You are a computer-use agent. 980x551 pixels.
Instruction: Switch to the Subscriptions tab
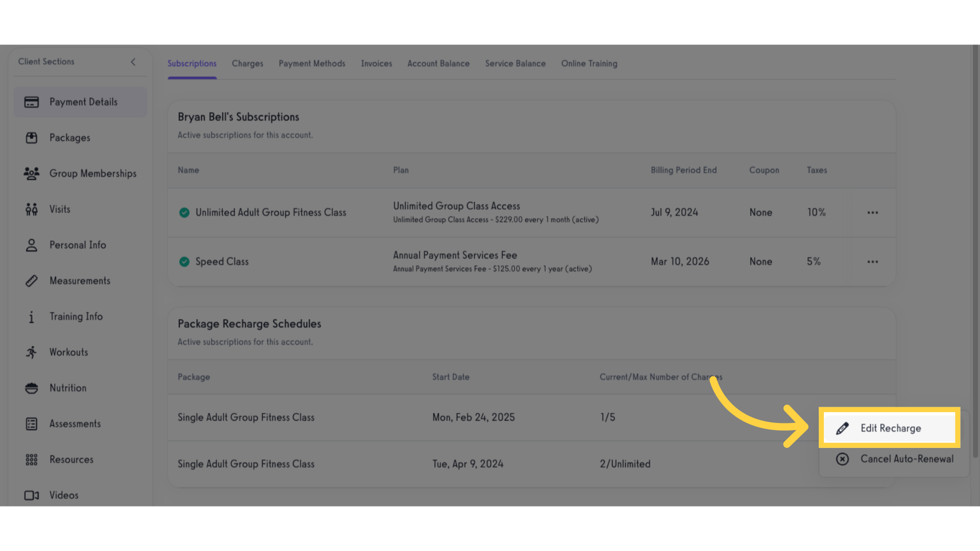pyautogui.click(x=192, y=64)
